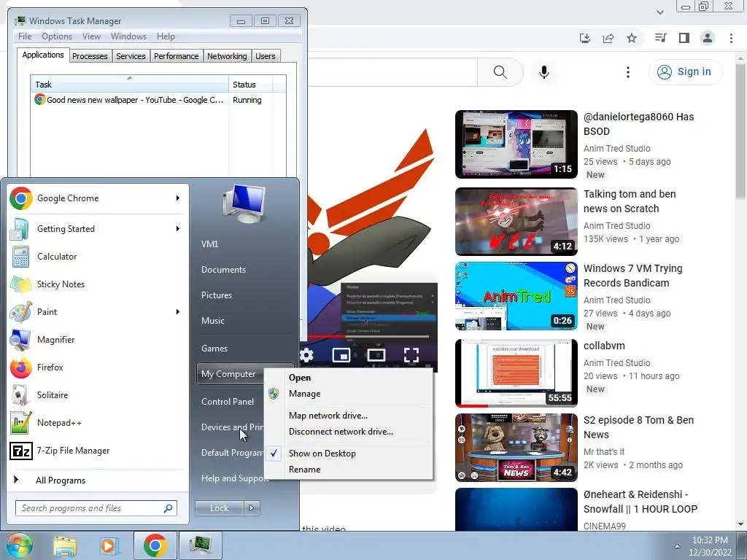The width and height of the screenshot is (747, 560).
Task: Click Lock button in Start menu
Action: [219, 508]
